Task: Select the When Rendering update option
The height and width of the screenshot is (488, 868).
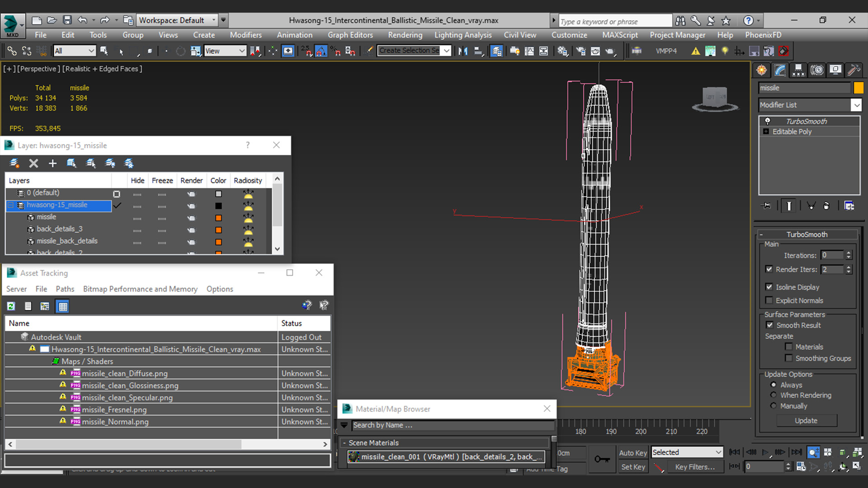Action: click(x=774, y=395)
